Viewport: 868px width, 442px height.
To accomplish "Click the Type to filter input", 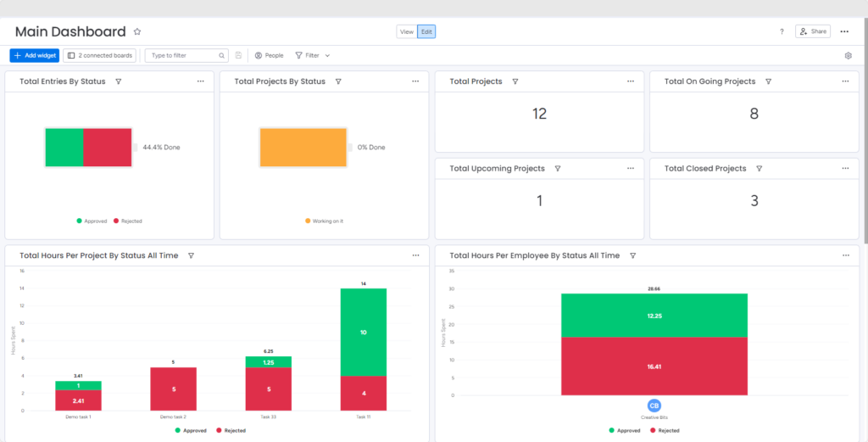I will [186, 55].
